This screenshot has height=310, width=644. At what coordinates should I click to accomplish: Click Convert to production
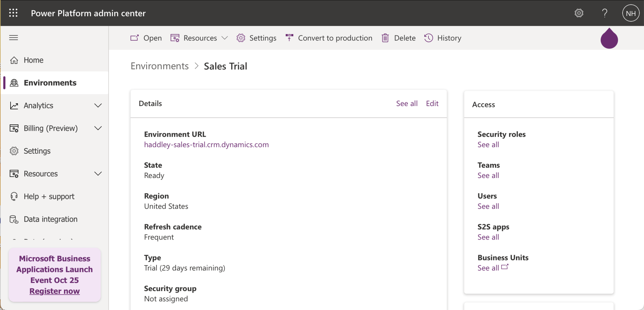(329, 38)
